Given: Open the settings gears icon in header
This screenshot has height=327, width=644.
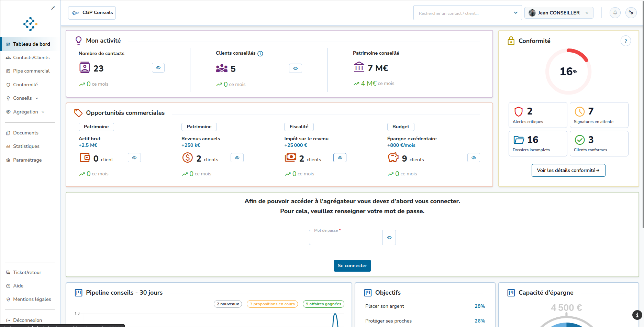Looking at the screenshot, I should click(x=631, y=13).
